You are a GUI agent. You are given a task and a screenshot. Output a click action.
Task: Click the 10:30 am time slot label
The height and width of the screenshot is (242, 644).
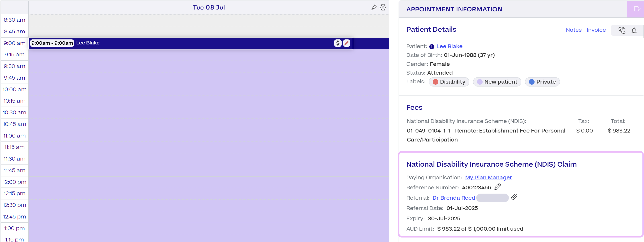pyautogui.click(x=15, y=112)
